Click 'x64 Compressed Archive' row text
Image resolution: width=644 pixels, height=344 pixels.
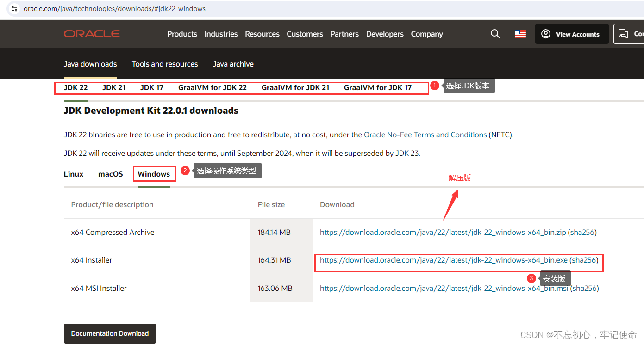[x=113, y=232]
